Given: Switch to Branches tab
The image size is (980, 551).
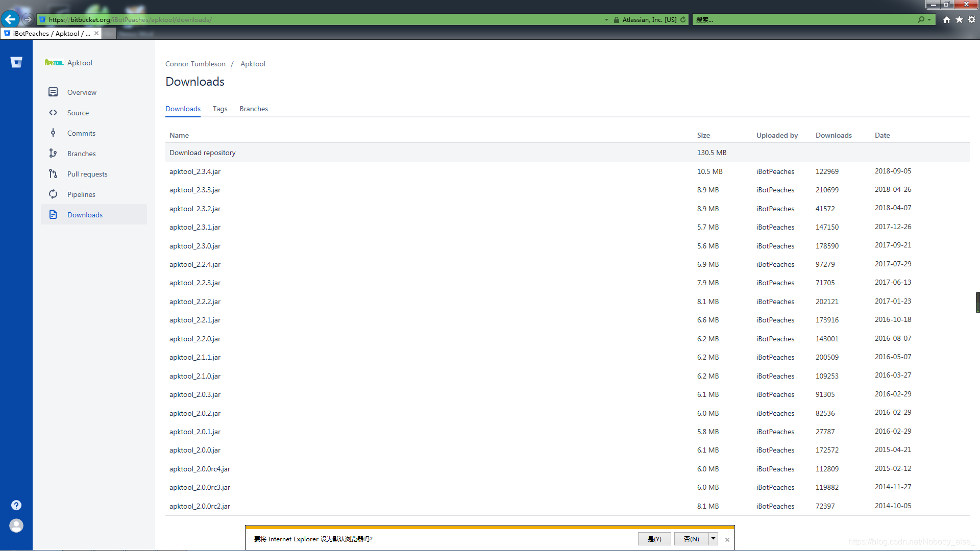Looking at the screenshot, I should (x=254, y=108).
